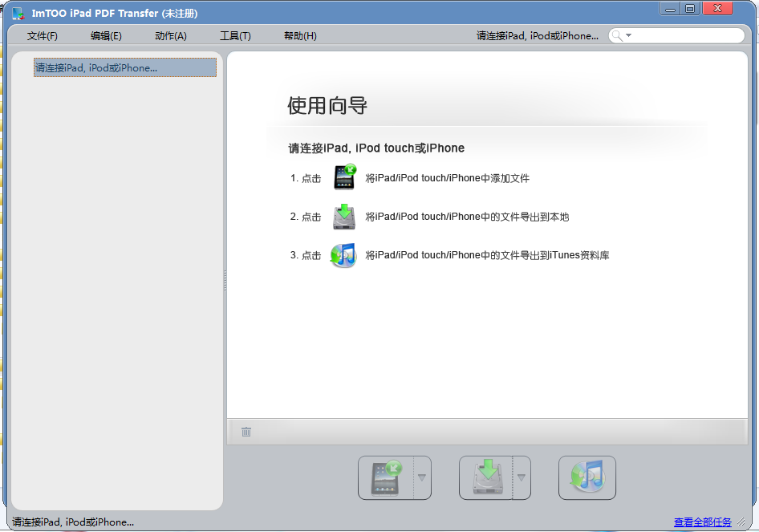759x532 pixels.
Task: Click the app icon in the title bar
Action: pos(18,13)
